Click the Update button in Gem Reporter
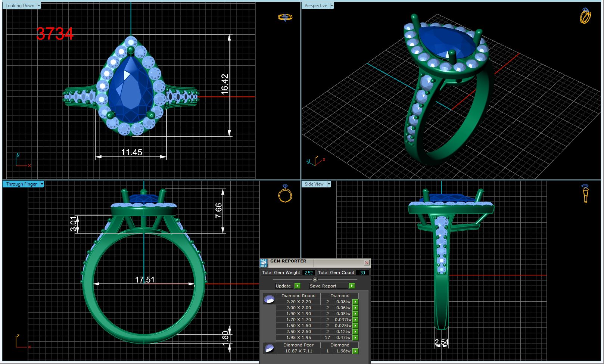Image resolution: width=604 pixels, height=364 pixels. click(x=287, y=286)
